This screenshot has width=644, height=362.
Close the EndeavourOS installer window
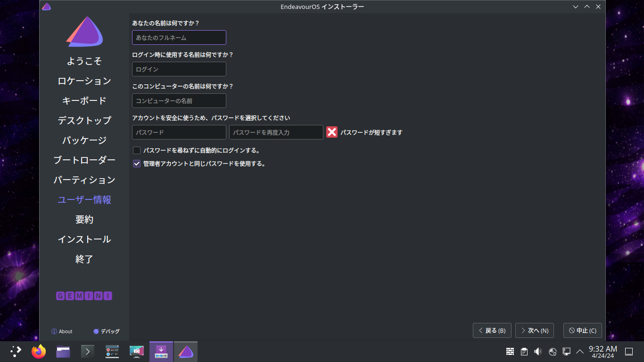coord(598,7)
